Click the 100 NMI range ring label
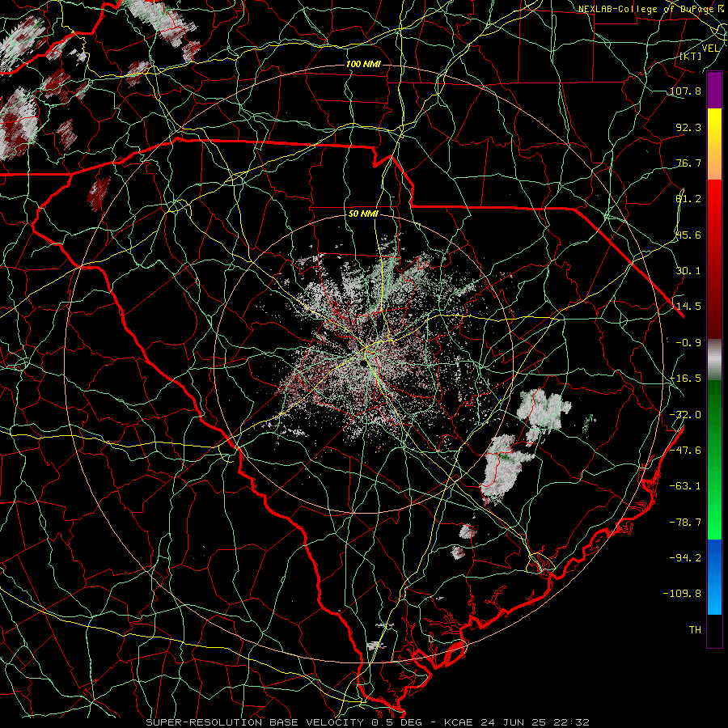Viewport: 728px width, 728px height. point(363,64)
